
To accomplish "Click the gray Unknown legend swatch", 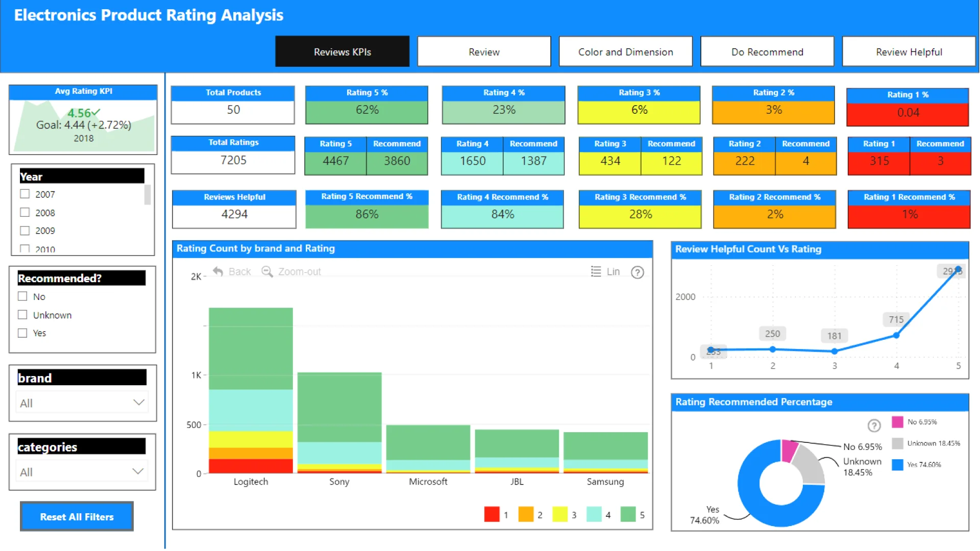I will (x=897, y=443).
